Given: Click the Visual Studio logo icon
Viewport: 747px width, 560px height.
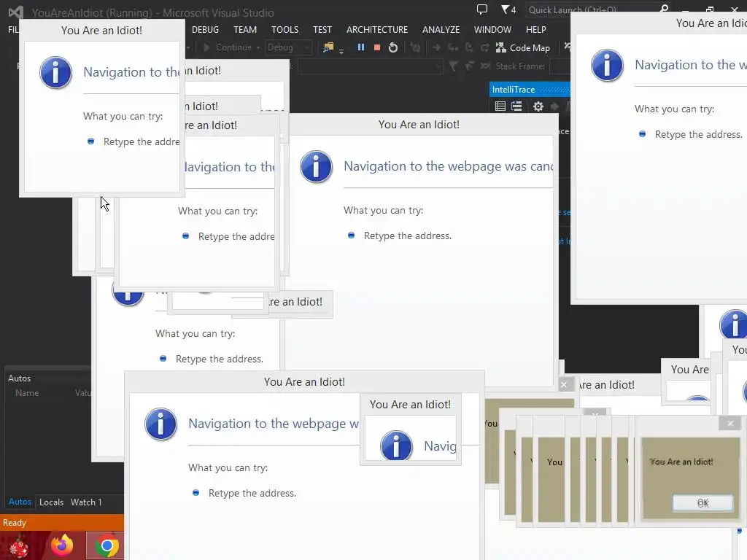Looking at the screenshot, I should tap(16, 12).
